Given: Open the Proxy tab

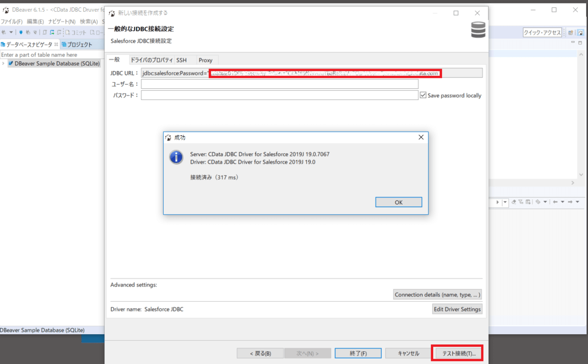Looking at the screenshot, I should pos(206,60).
